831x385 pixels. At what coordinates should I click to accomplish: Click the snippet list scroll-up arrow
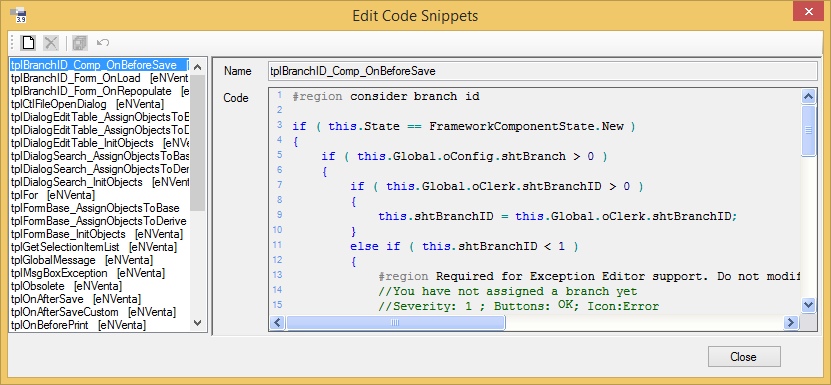point(197,67)
